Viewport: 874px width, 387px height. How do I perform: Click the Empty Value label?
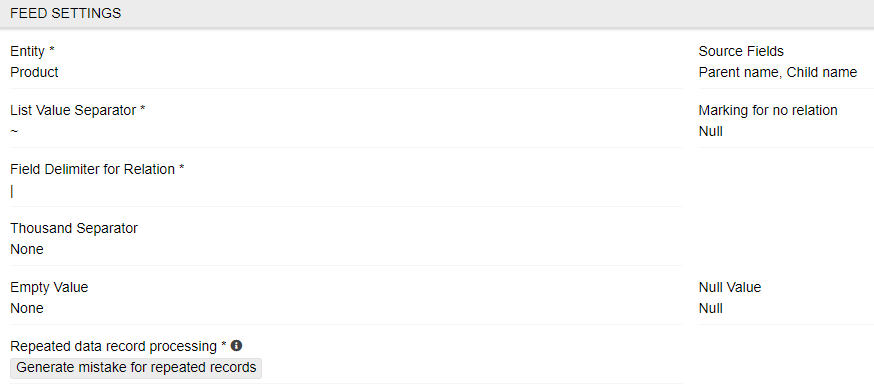pos(50,288)
